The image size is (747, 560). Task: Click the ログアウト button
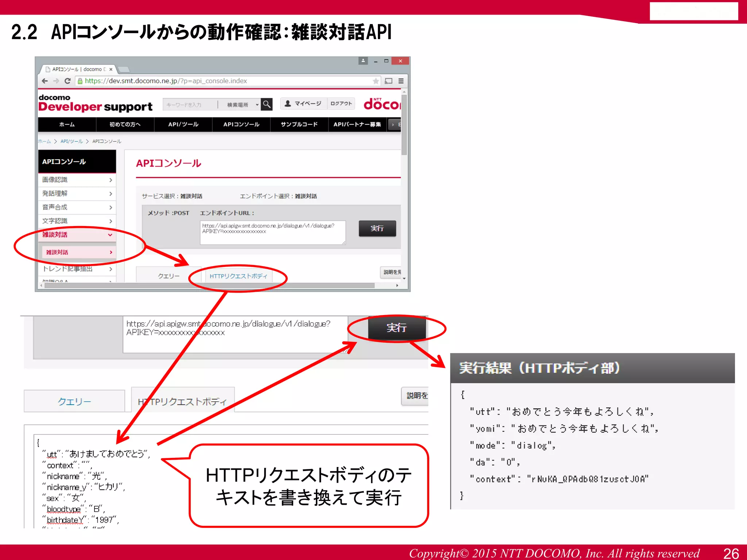341,104
